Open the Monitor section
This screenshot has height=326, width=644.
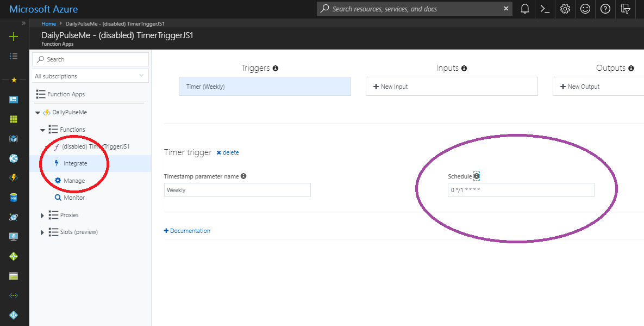[74, 198]
